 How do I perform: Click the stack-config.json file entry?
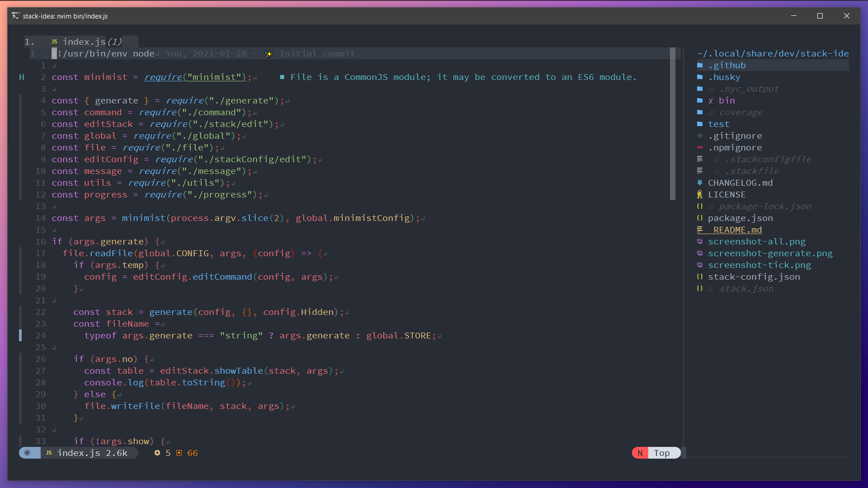754,277
